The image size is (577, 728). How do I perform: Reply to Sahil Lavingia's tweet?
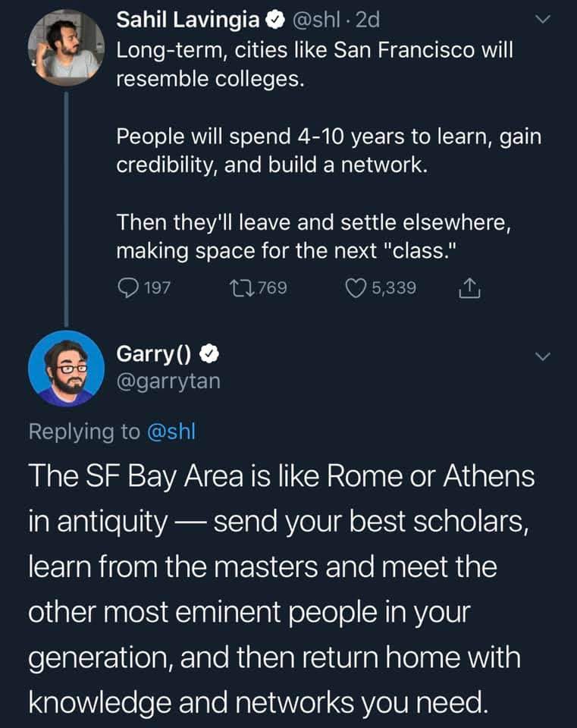[129, 287]
